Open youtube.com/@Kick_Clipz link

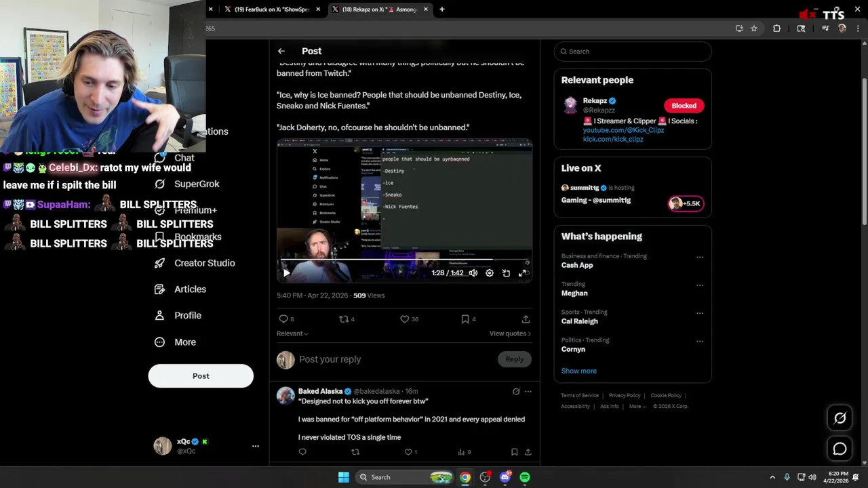pos(623,130)
